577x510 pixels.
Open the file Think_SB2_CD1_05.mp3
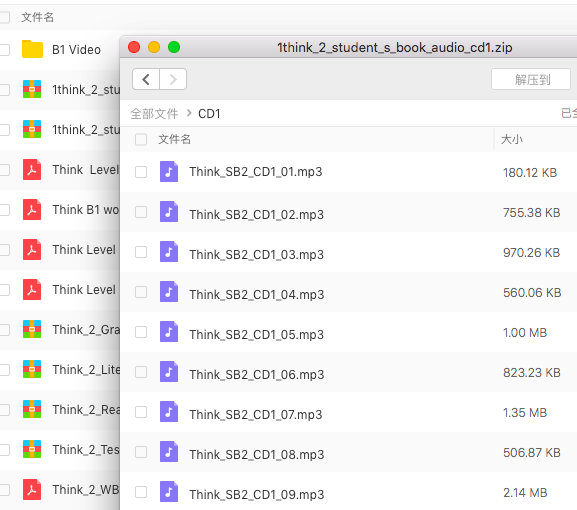point(256,335)
